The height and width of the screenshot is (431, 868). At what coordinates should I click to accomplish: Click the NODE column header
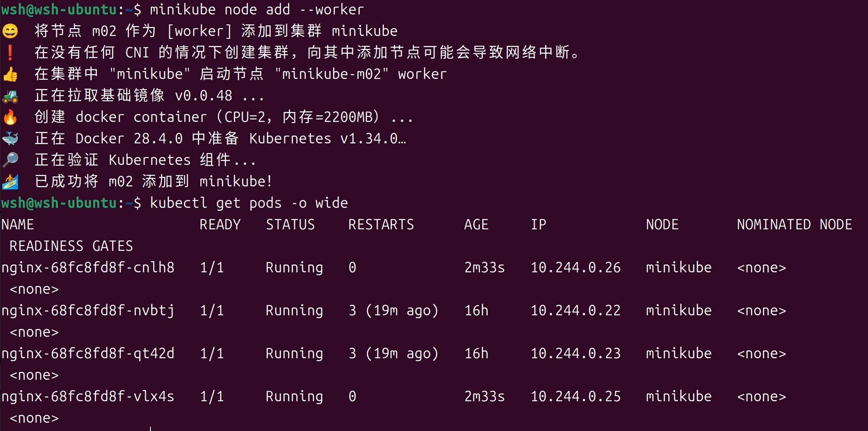[x=662, y=224]
